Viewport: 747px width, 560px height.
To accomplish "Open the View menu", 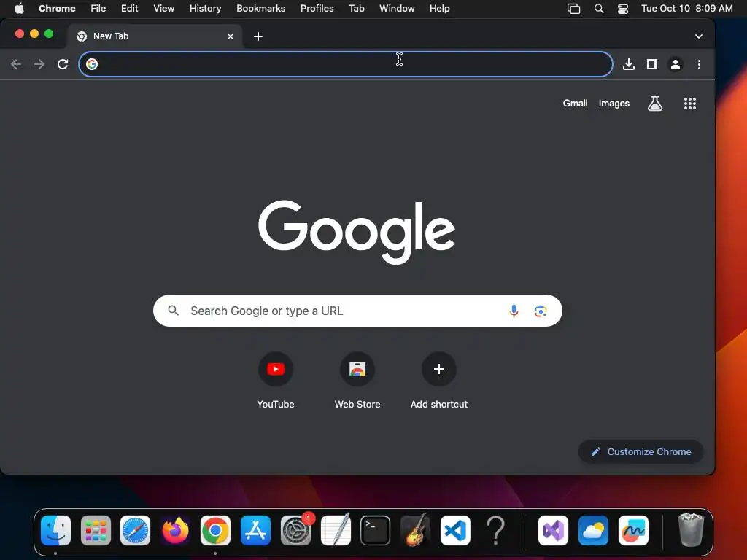I will (164, 8).
